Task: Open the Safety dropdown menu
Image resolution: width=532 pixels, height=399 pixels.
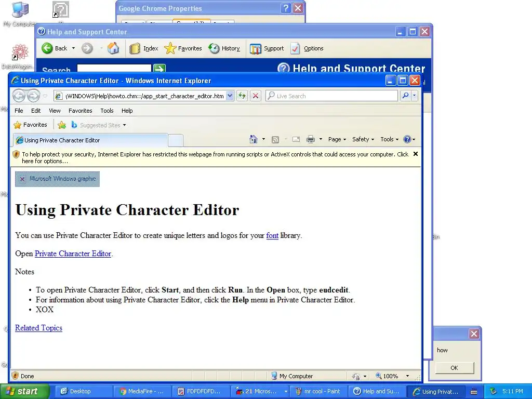Action: pyautogui.click(x=363, y=139)
